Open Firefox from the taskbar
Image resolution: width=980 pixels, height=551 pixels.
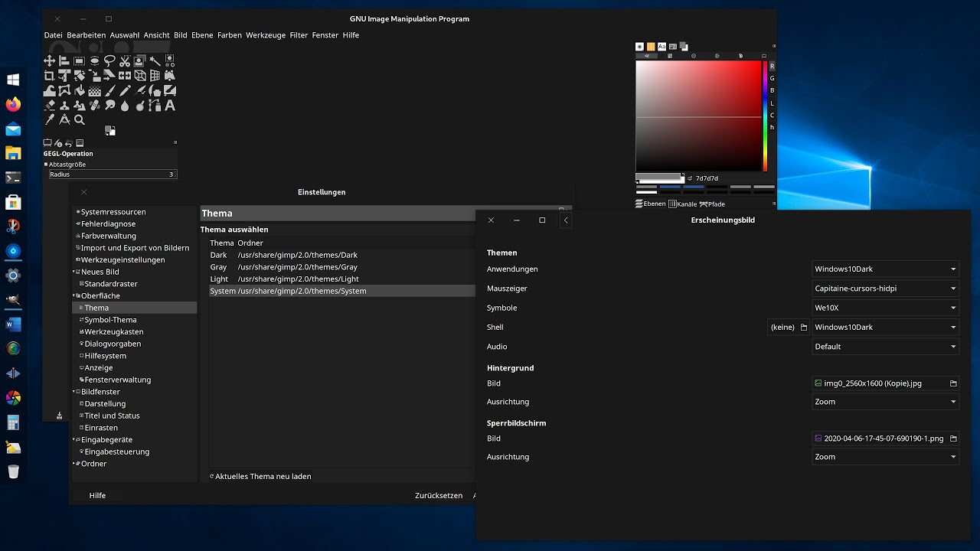[x=13, y=104]
